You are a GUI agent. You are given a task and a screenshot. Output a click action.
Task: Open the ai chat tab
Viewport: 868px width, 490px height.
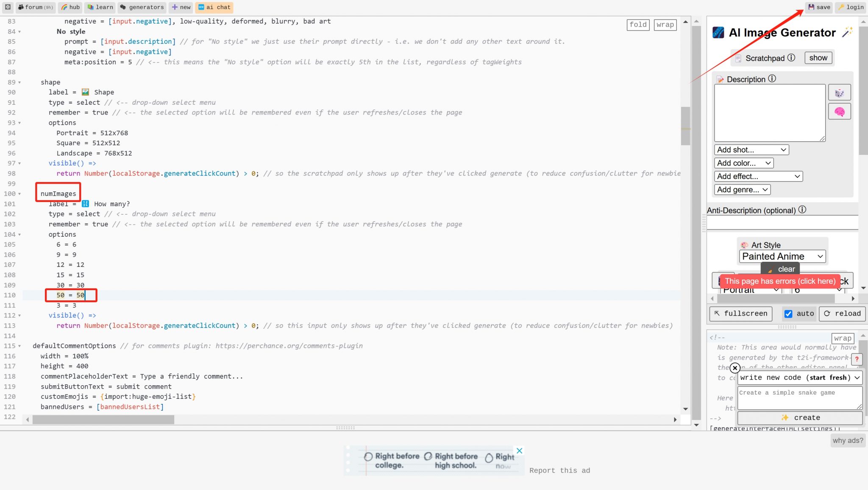pyautogui.click(x=214, y=7)
